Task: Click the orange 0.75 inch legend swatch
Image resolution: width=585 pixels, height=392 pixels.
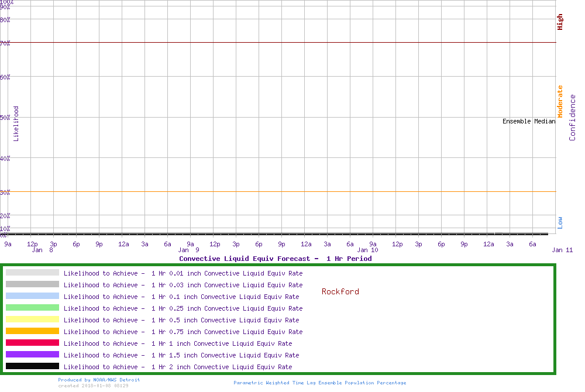Action: [32, 331]
